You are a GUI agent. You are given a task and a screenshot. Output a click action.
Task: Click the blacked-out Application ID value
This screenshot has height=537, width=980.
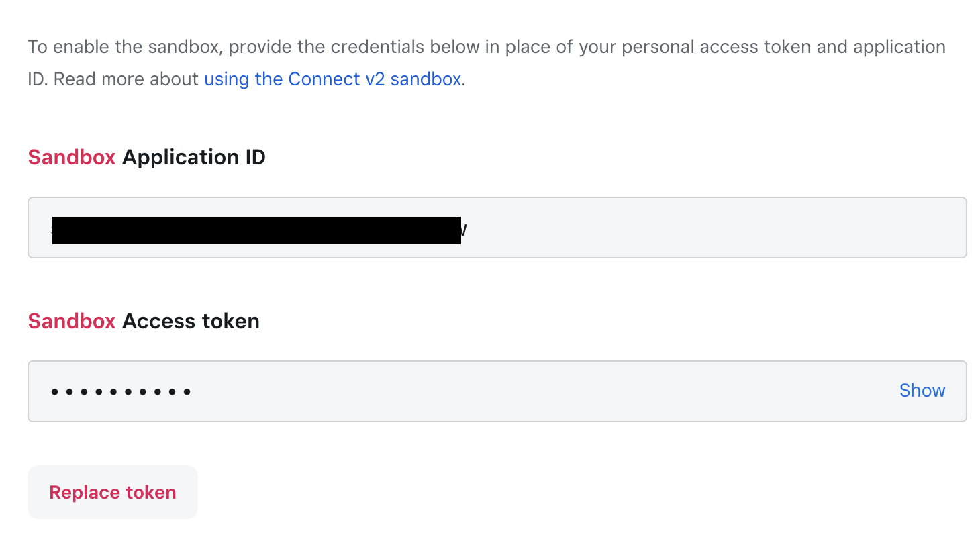256,230
